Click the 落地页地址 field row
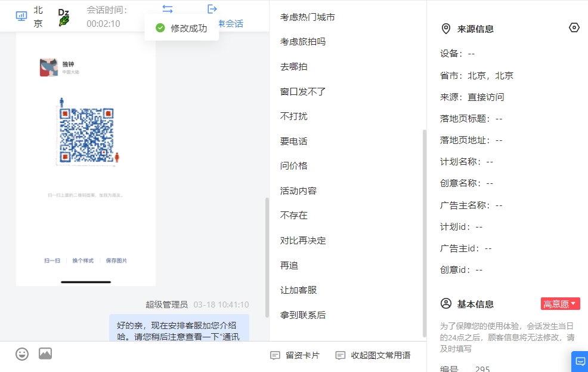The height and width of the screenshot is (372, 588). click(471, 140)
